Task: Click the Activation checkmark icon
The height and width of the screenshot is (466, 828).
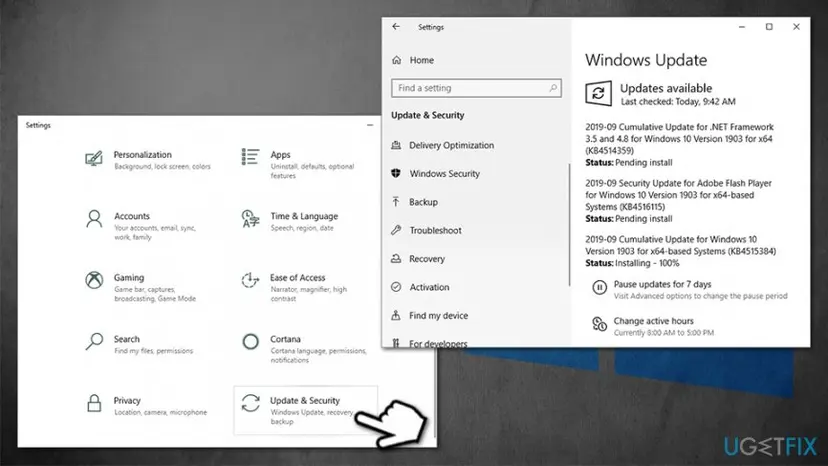Action: click(x=396, y=287)
